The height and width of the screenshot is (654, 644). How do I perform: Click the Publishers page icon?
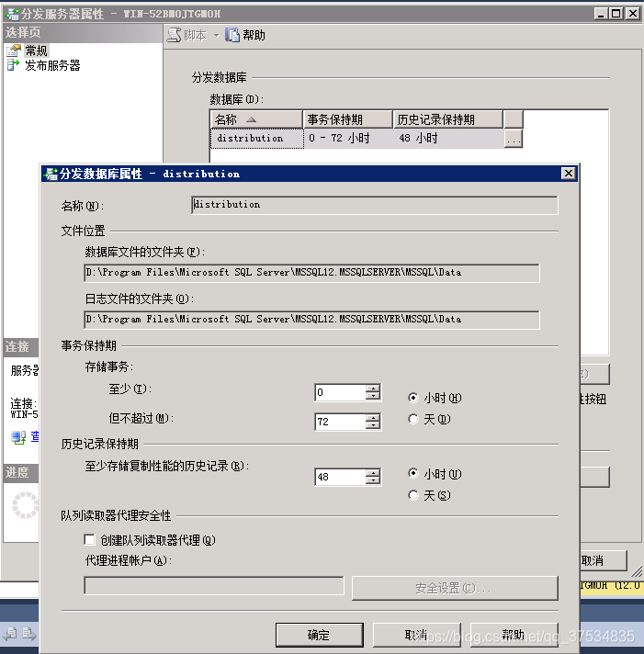(x=13, y=65)
